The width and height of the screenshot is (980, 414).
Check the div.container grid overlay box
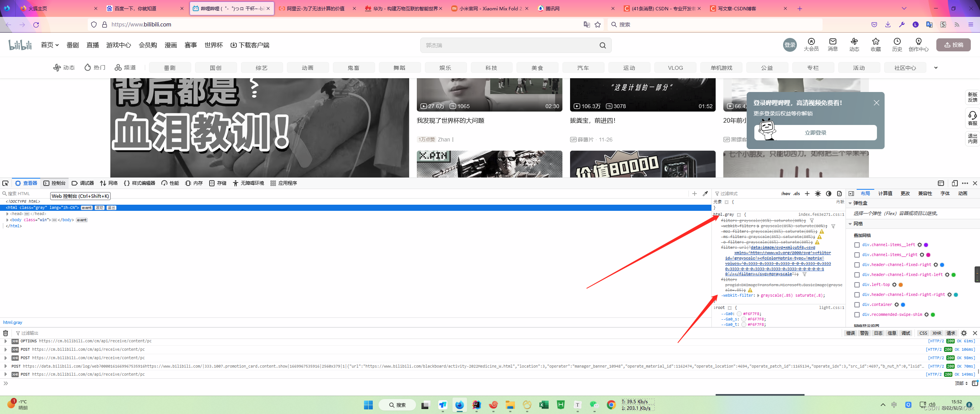click(857, 305)
